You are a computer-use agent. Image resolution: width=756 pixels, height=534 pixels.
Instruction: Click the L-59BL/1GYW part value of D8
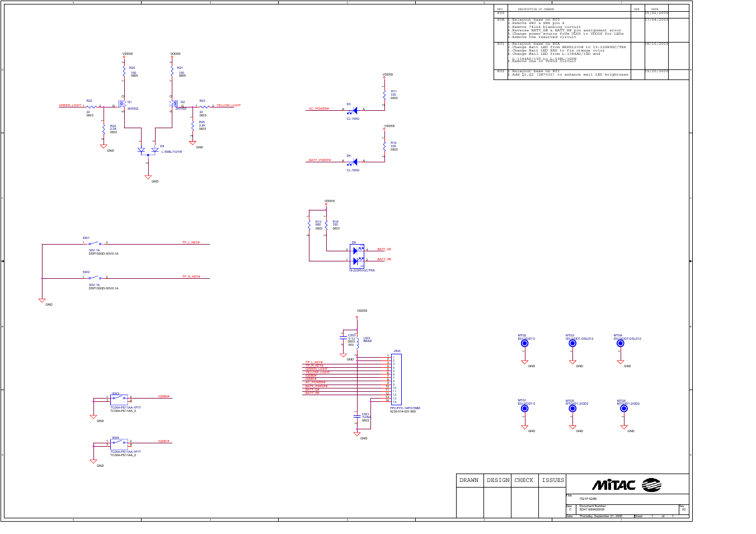click(x=172, y=152)
